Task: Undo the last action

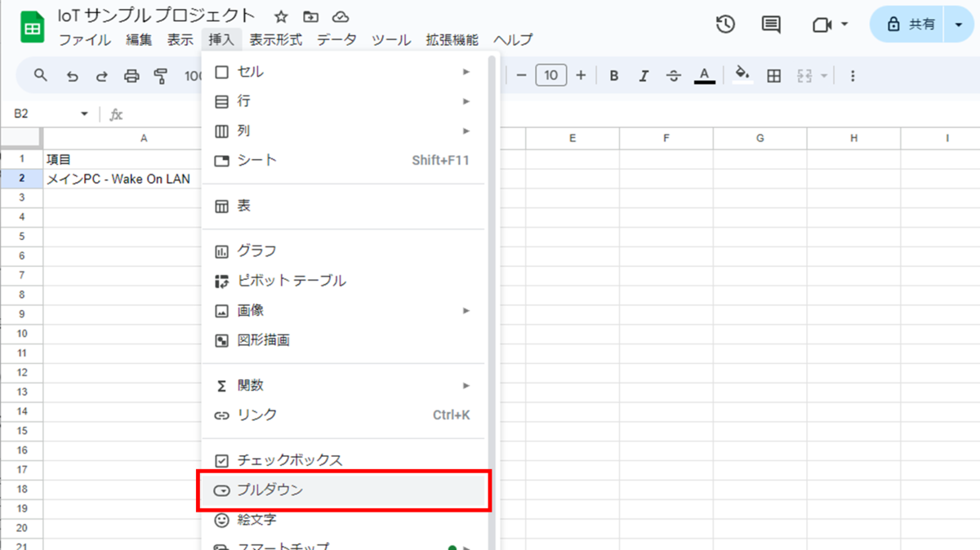Action: tap(73, 76)
